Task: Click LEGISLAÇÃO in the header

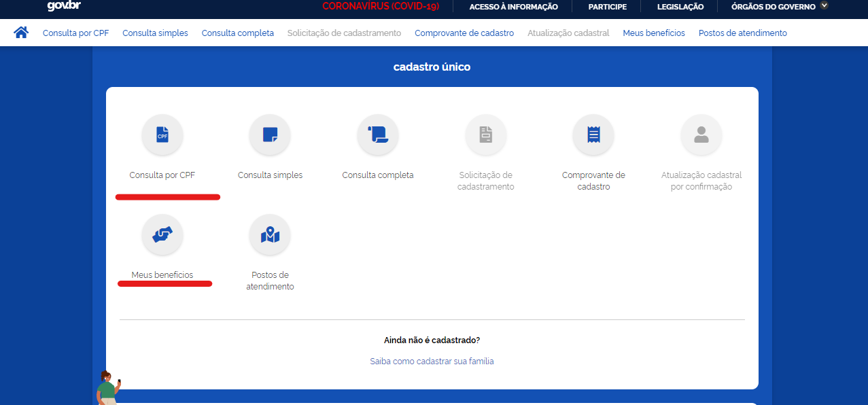Action: pyautogui.click(x=679, y=6)
